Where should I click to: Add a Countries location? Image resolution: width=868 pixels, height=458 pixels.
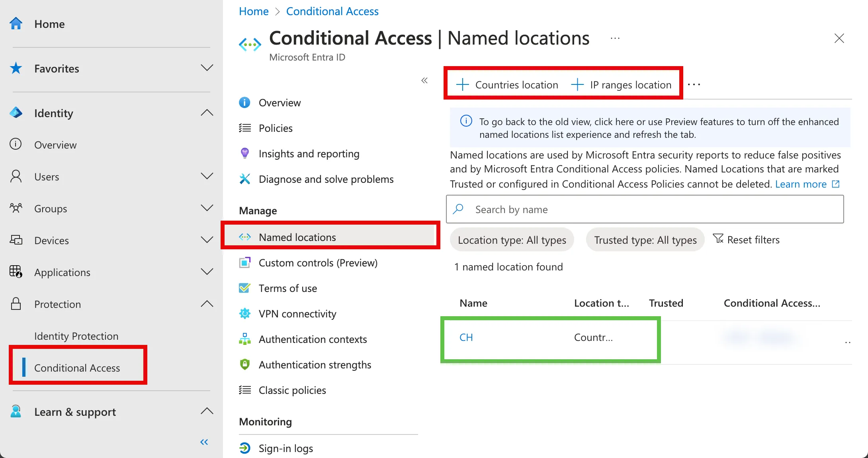tap(507, 84)
